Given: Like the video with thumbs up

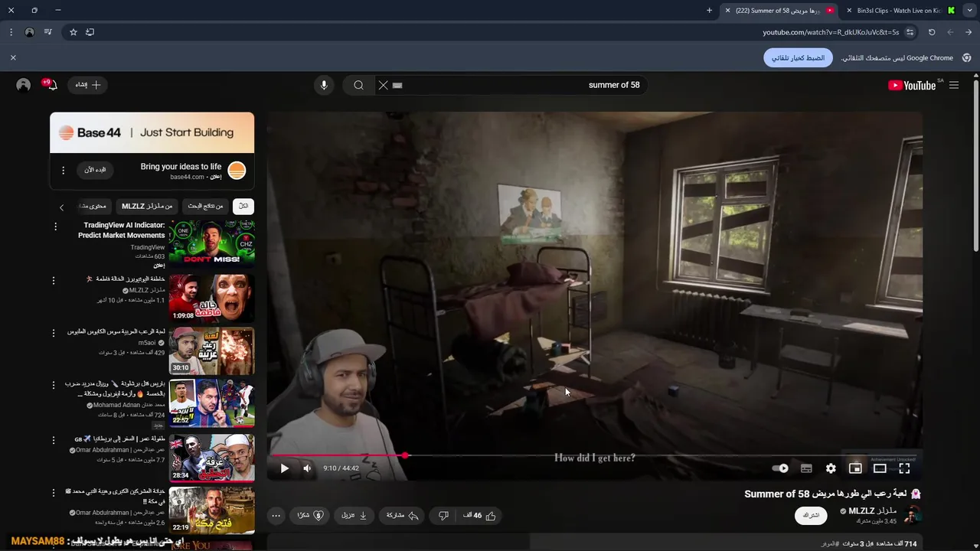Looking at the screenshot, I should 480,516.
